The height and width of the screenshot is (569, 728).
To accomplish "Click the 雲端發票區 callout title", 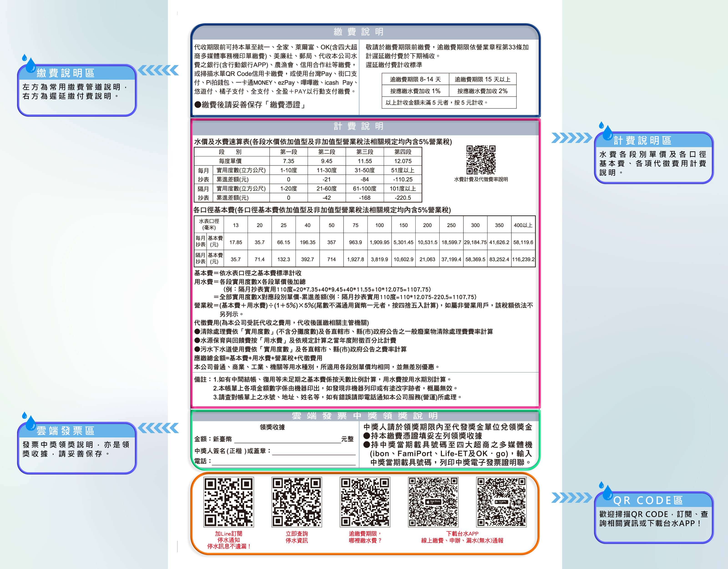I will pyautogui.click(x=66, y=431).
